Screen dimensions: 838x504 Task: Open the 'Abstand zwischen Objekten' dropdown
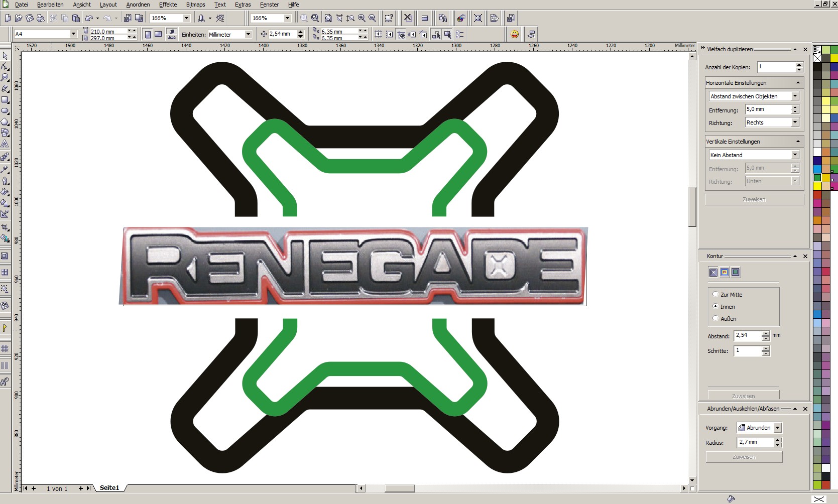[795, 96]
